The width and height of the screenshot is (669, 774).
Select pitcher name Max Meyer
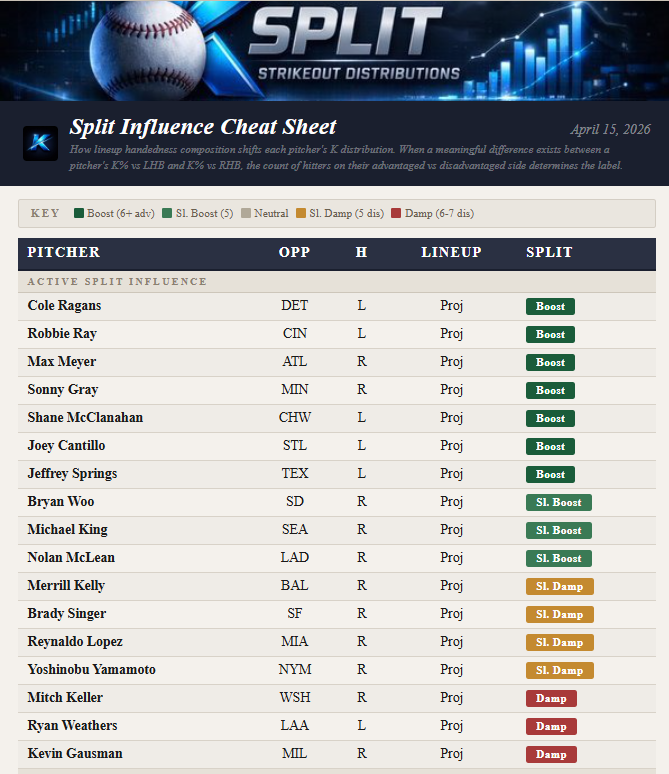62,362
